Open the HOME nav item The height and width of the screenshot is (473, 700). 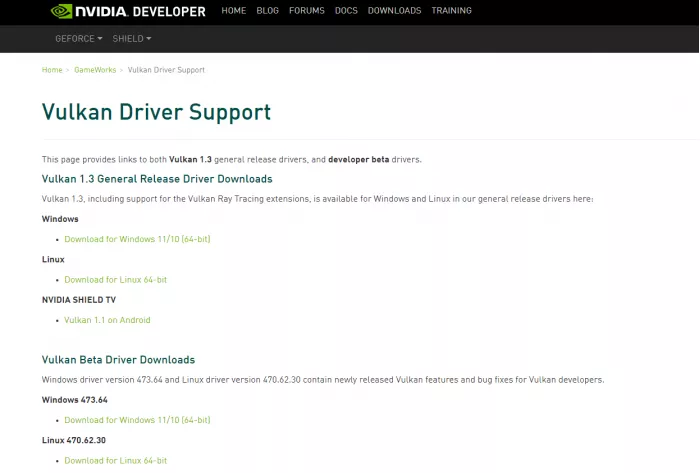coord(233,11)
